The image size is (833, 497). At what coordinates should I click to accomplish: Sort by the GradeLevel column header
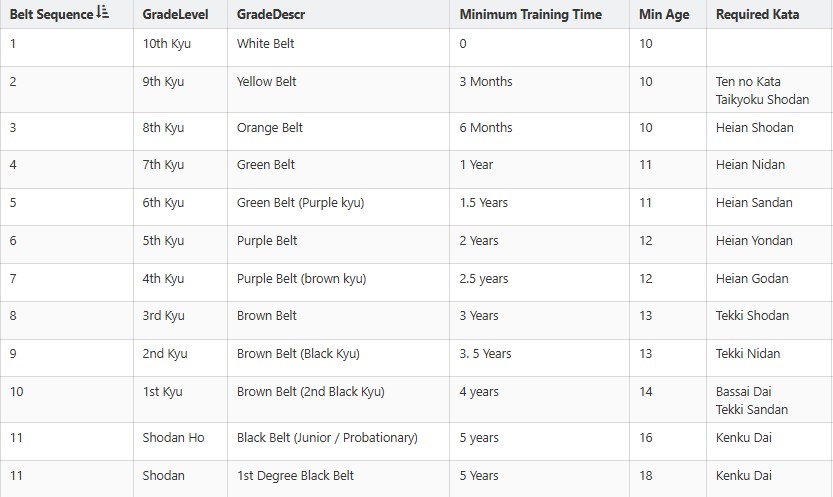point(168,14)
